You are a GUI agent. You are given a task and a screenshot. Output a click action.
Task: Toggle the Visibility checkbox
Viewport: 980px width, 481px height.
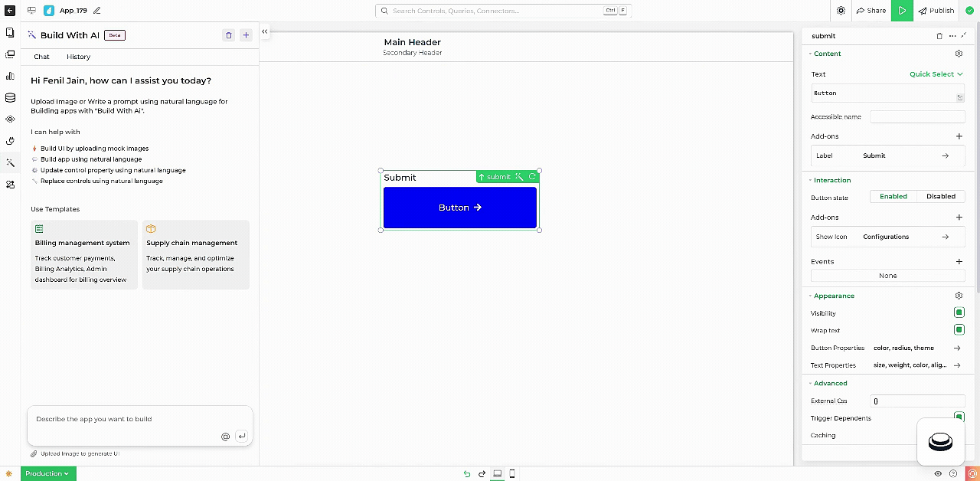click(959, 312)
